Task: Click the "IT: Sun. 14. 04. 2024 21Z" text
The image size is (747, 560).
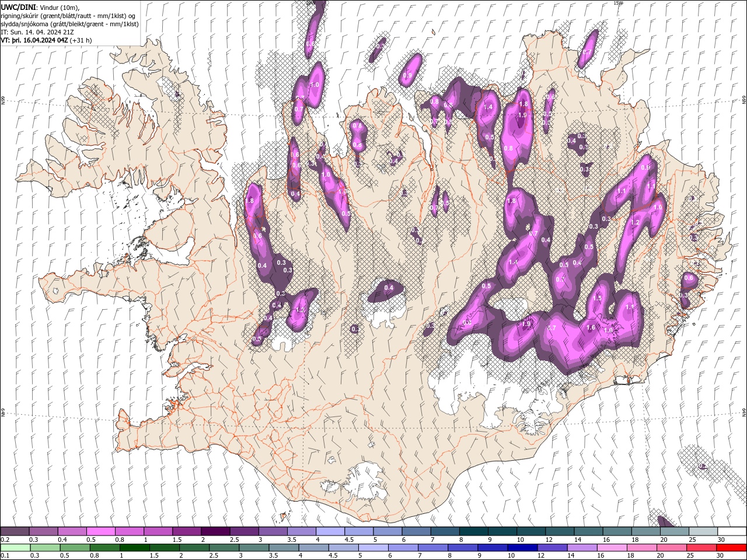Action: 38,32
